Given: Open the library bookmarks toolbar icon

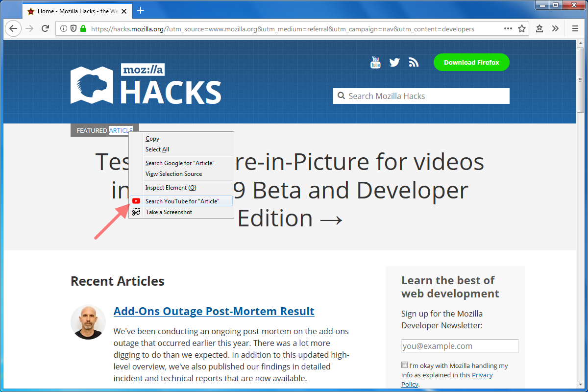Looking at the screenshot, I should point(539,29).
